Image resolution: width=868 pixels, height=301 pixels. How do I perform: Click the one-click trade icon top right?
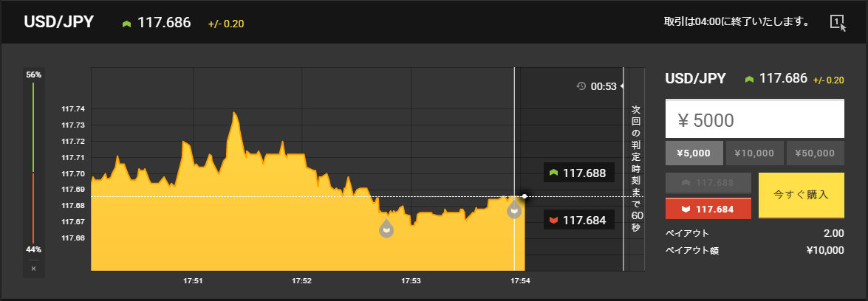[838, 24]
